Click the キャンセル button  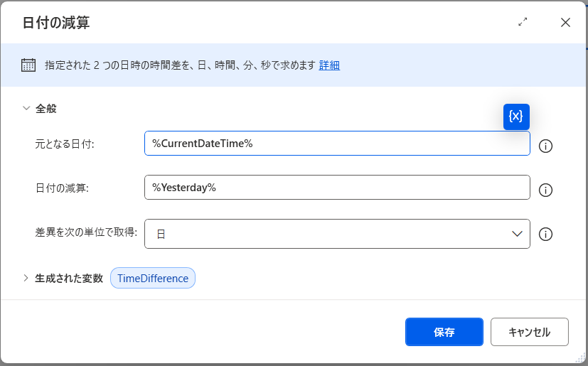coord(529,332)
